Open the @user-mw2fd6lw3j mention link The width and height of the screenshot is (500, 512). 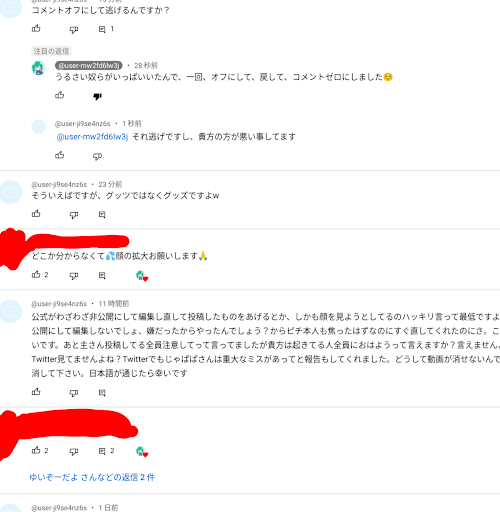point(92,137)
